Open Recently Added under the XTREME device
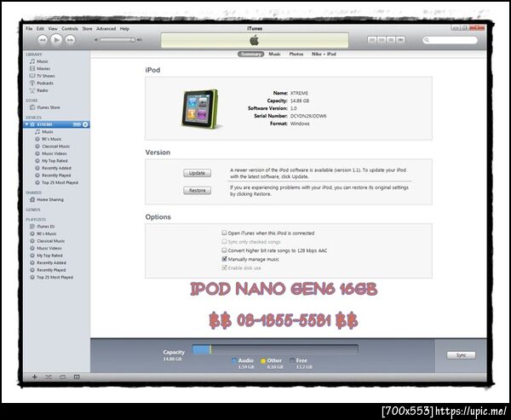The width and height of the screenshot is (511, 420). point(56,169)
